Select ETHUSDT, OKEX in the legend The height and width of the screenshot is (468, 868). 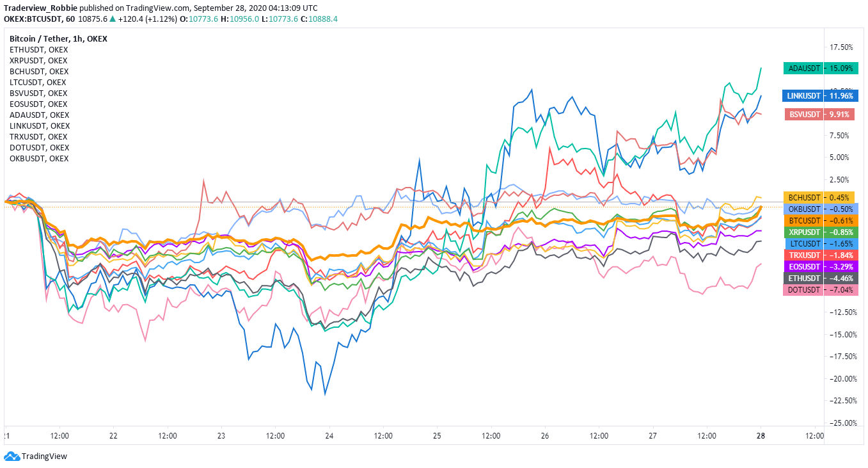[x=38, y=49]
